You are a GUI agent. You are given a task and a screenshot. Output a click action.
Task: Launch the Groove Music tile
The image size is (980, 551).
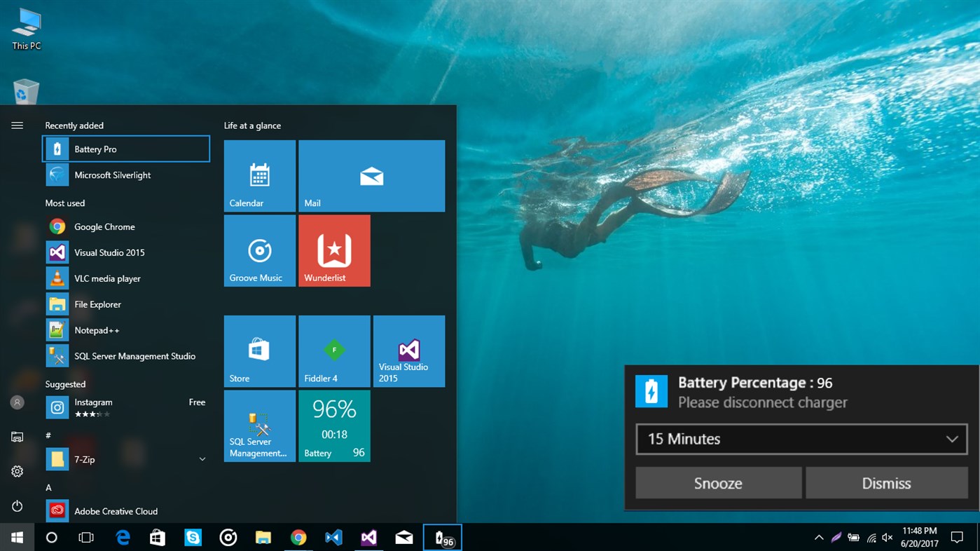[259, 250]
